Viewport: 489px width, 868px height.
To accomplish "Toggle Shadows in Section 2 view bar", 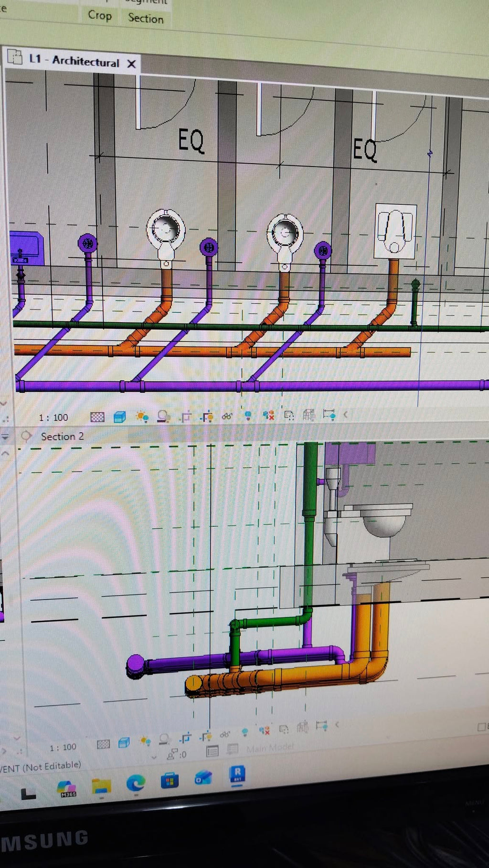I will coord(165,740).
